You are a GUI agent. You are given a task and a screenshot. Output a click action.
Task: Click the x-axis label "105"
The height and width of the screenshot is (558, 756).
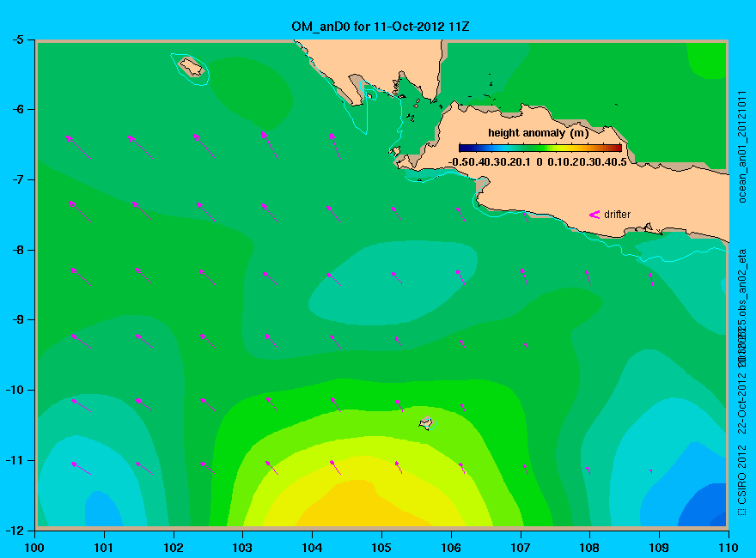381,548
